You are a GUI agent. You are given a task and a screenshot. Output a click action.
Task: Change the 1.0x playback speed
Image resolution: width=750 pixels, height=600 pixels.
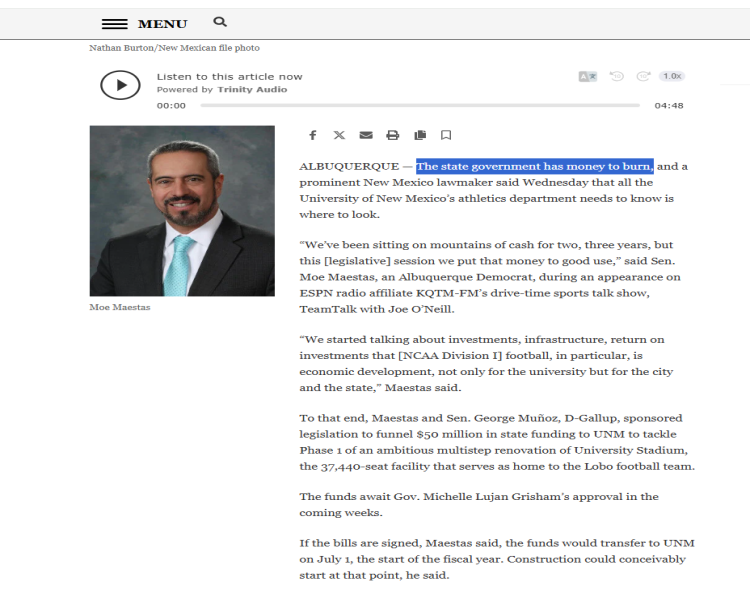coord(672,76)
